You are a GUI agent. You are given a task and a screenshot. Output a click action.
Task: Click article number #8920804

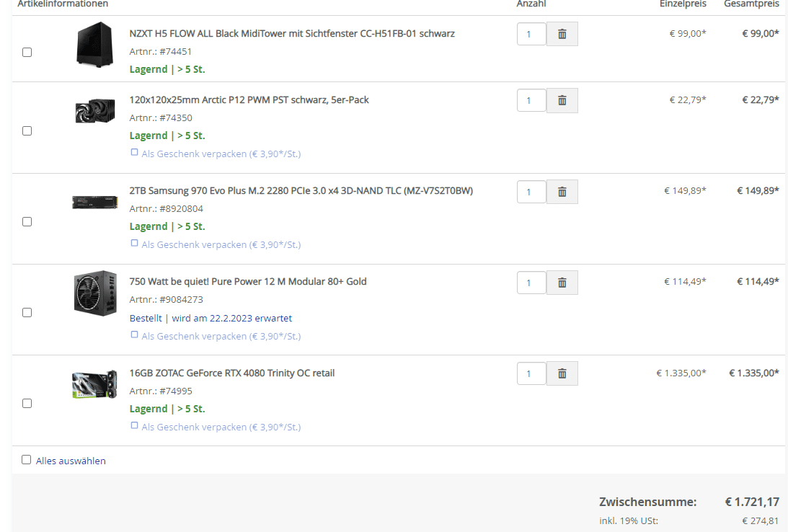click(182, 209)
